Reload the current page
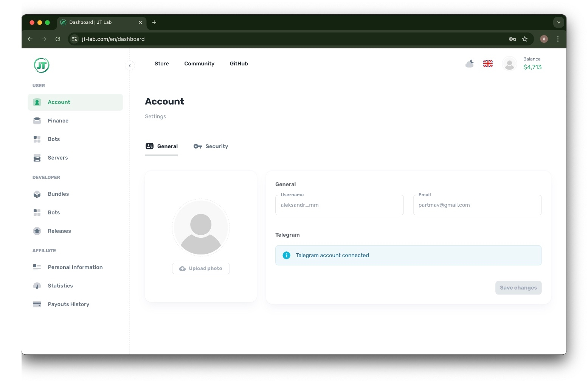 click(58, 39)
